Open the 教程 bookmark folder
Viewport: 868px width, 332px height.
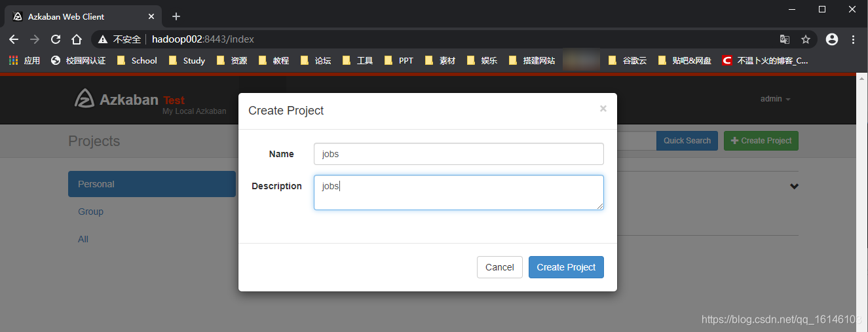[x=274, y=60]
